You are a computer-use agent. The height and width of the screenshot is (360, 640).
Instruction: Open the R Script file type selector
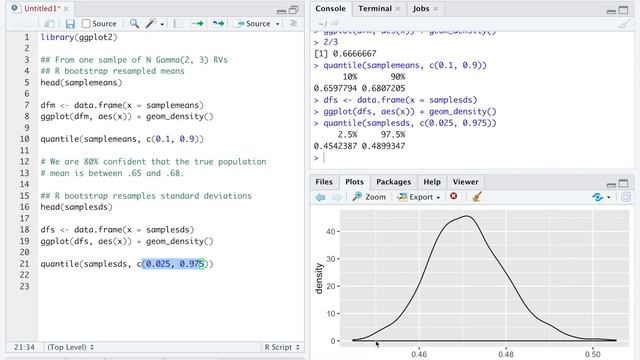[282, 347]
